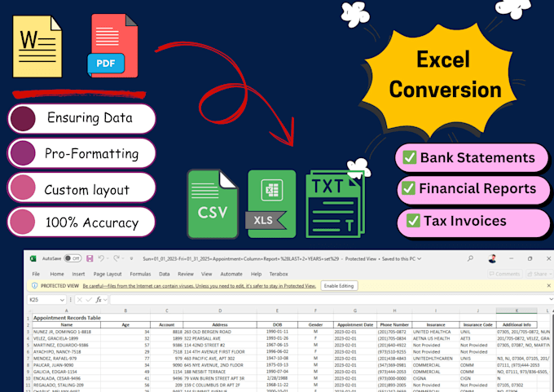This screenshot has width=554, height=392.
Task: Open the Undo history dropdown arrow
Action: [108, 258]
